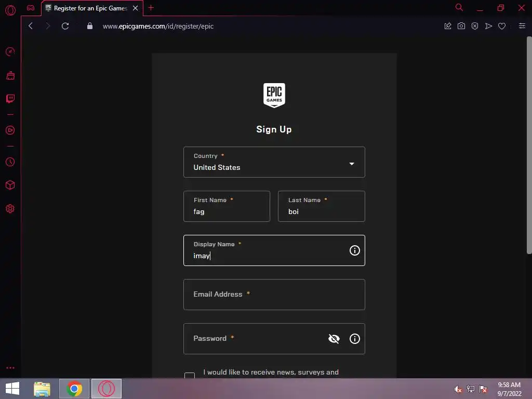The width and height of the screenshot is (532, 399).
Task: Click the Epic Games logo
Action: [274, 96]
